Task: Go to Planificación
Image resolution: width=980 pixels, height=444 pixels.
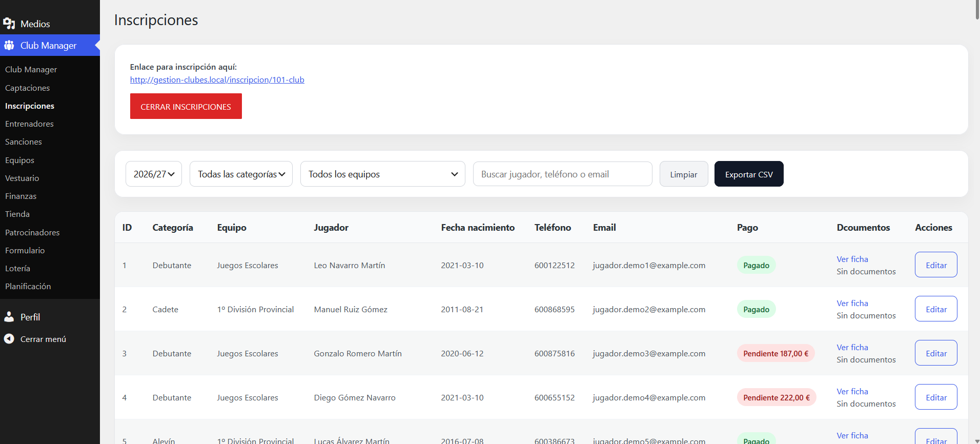Action: pyautogui.click(x=28, y=286)
